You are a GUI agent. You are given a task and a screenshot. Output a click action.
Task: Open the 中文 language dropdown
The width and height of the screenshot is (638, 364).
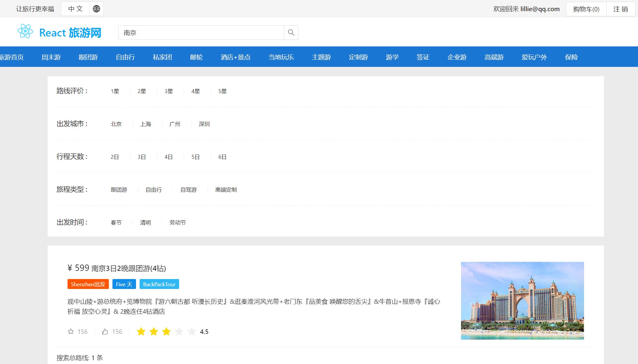point(75,9)
